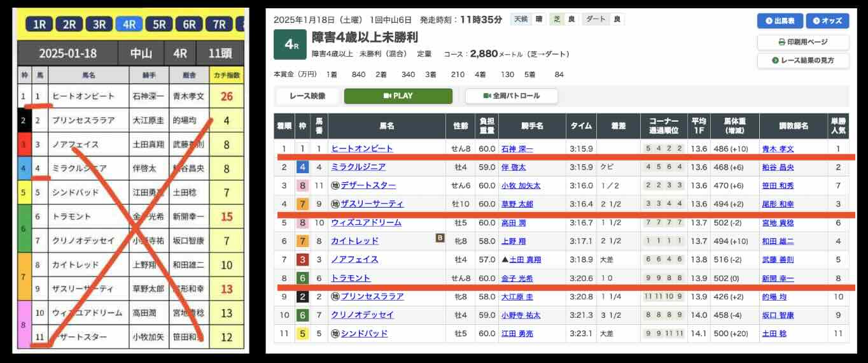Click カチ指数 value 26 for ヒートオンビート

pos(227,97)
